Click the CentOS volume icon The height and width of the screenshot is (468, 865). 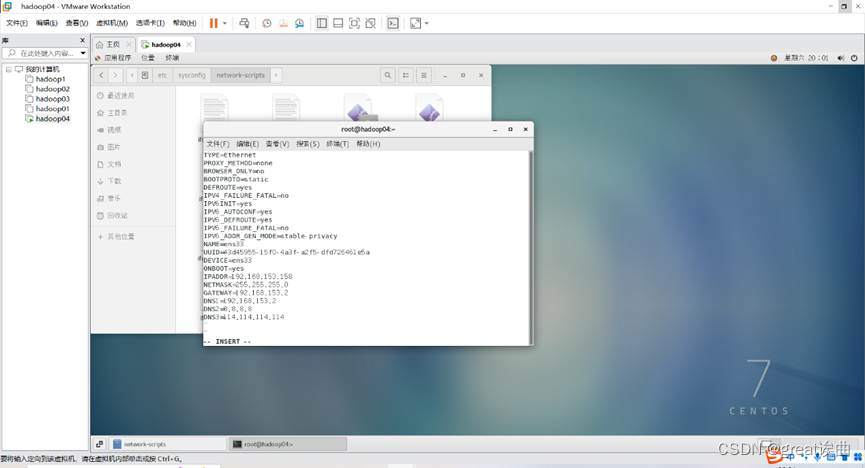841,57
